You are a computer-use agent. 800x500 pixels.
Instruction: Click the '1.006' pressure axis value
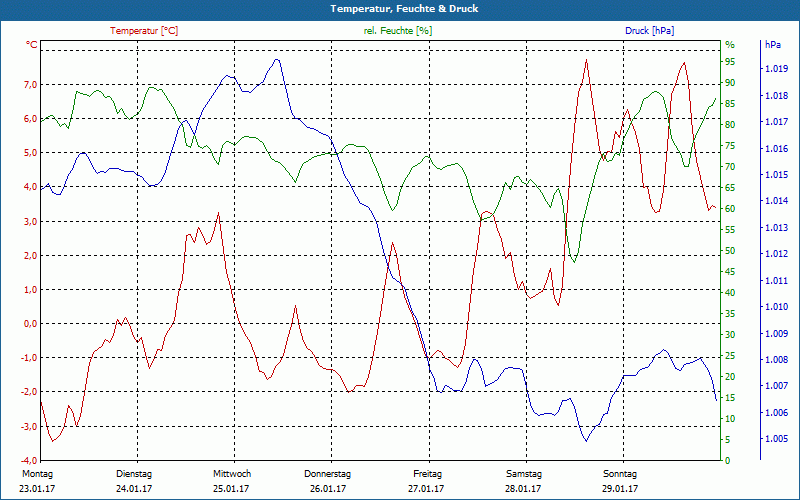pyautogui.click(x=777, y=412)
